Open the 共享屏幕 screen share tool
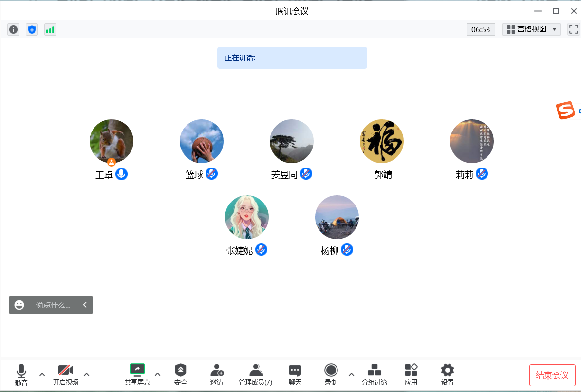581x392 pixels. click(x=137, y=374)
